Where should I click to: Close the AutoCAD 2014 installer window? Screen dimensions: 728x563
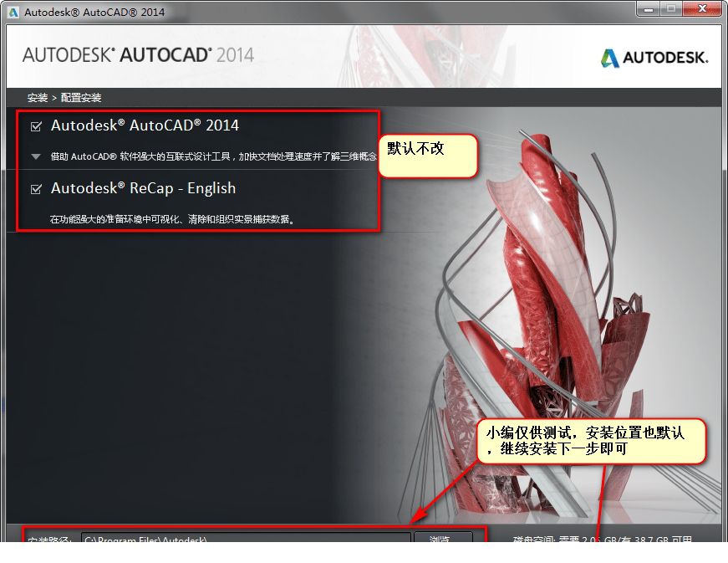click(702, 9)
